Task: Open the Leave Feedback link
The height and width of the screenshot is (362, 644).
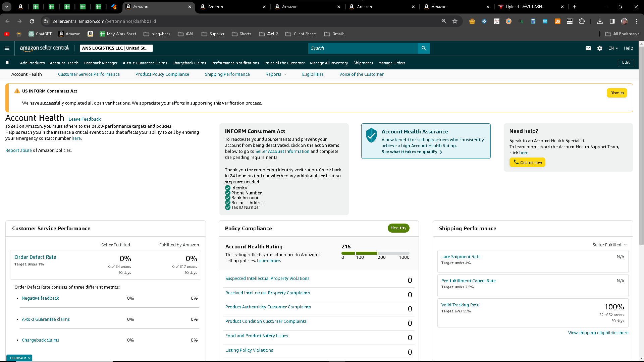Action: coord(85,119)
